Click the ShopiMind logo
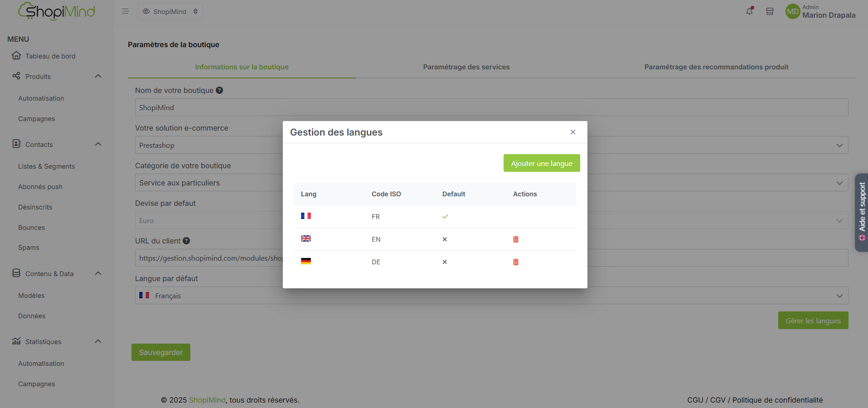 (57, 11)
